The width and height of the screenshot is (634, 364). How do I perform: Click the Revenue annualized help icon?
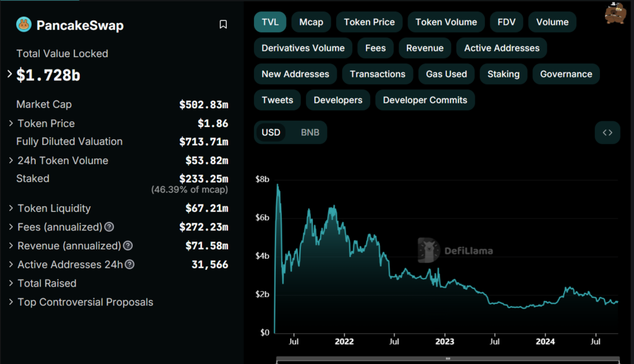pos(128,246)
